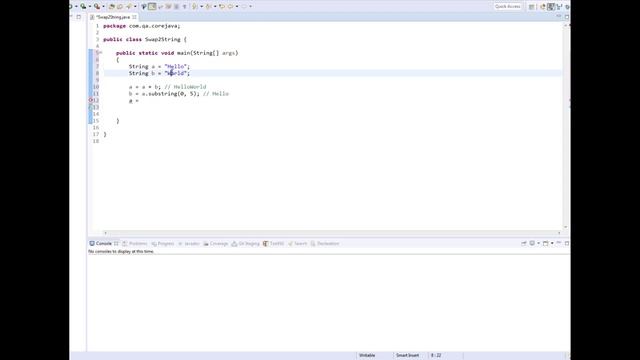Click the Pin Console icon
The height and width of the screenshot is (360, 640).
(524, 243)
